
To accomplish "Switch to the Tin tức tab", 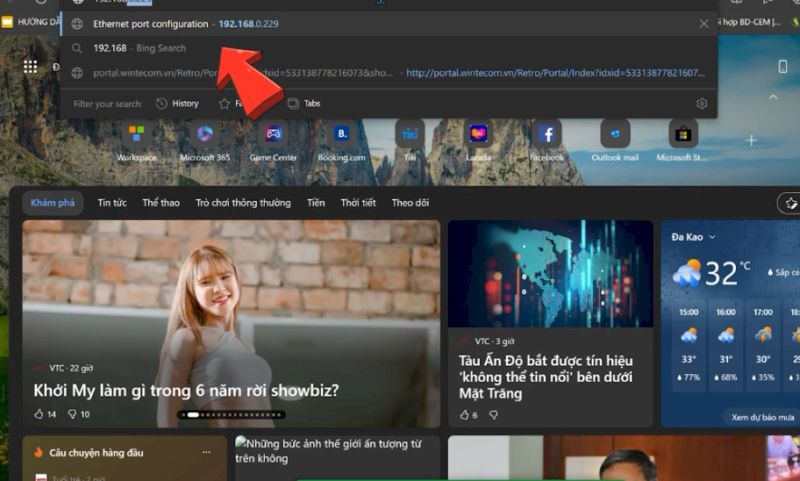I will tap(112, 203).
